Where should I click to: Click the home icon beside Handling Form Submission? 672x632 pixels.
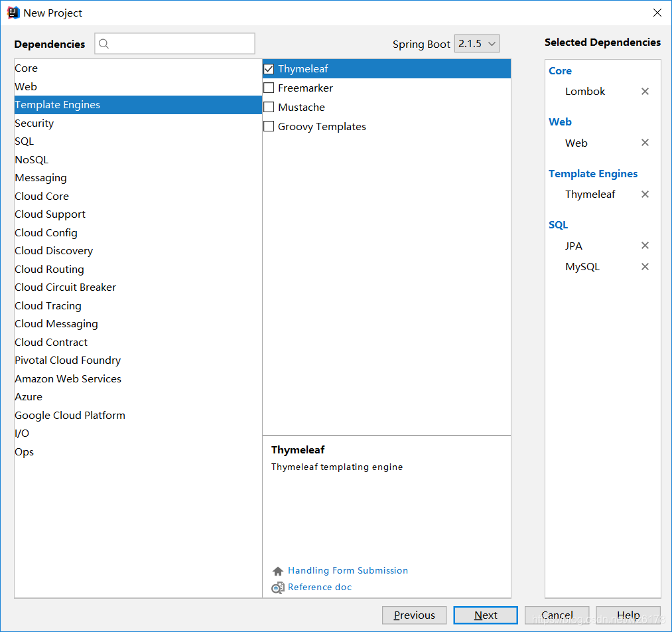(278, 571)
